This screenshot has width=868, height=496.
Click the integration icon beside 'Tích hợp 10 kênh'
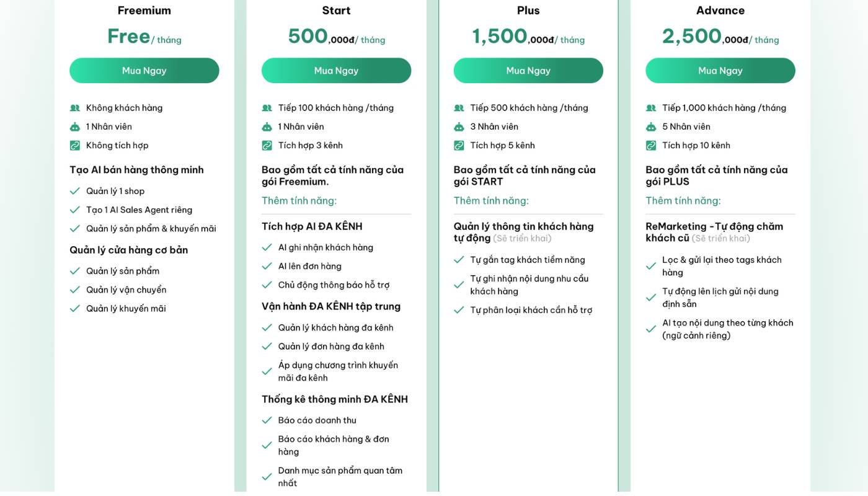click(652, 144)
